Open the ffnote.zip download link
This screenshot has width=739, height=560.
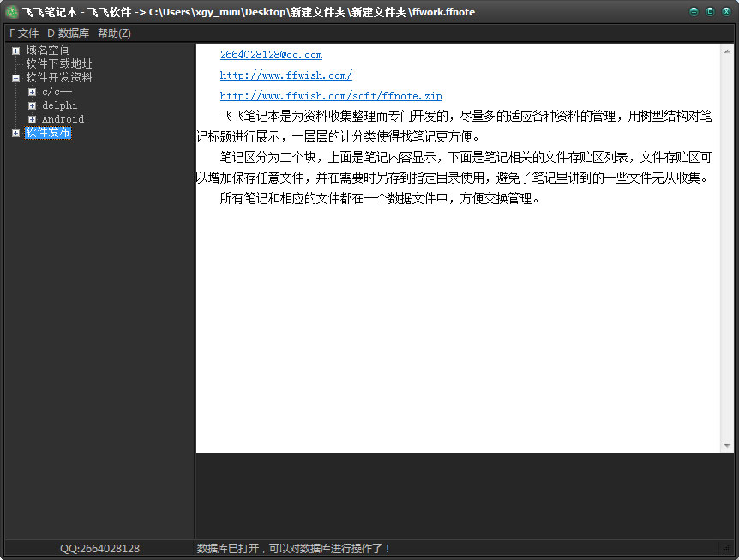pos(331,96)
